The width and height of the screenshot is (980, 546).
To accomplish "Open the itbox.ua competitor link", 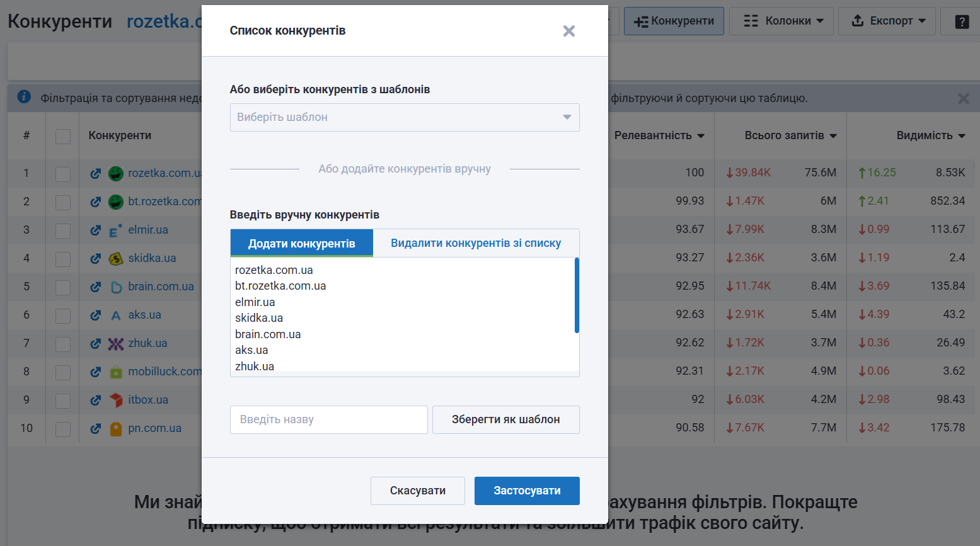I will 148,400.
